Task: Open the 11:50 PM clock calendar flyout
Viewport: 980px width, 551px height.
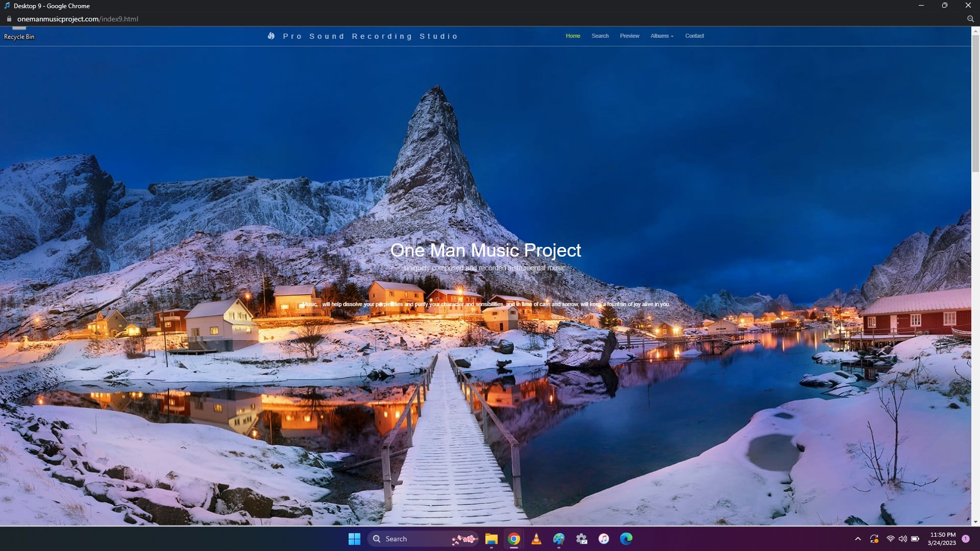Action: [x=942, y=539]
